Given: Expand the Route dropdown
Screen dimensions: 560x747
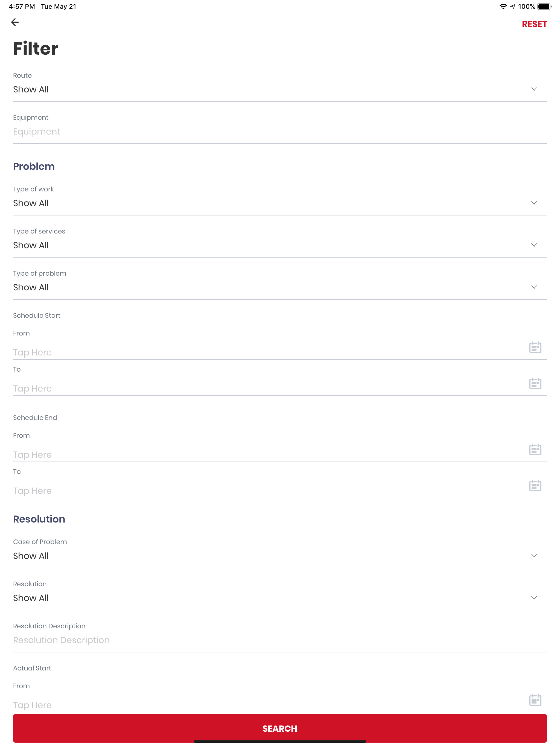Looking at the screenshot, I should click(280, 89).
